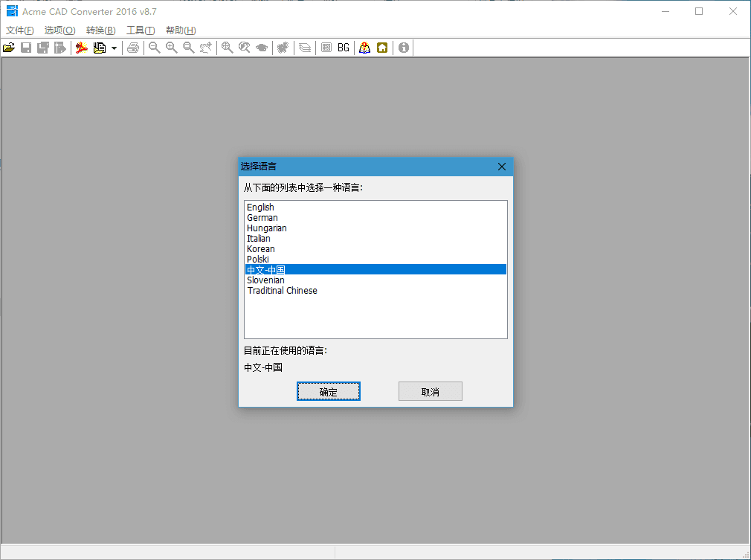The width and height of the screenshot is (751, 560).
Task: Click the Save floppy disk icon
Action: pos(26,48)
